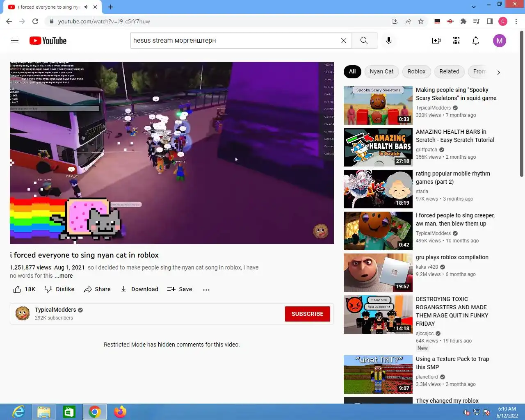This screenshot has height=420, width=525.
Task: Open File Explorer from taskbar
Action: tap(44, 412)
